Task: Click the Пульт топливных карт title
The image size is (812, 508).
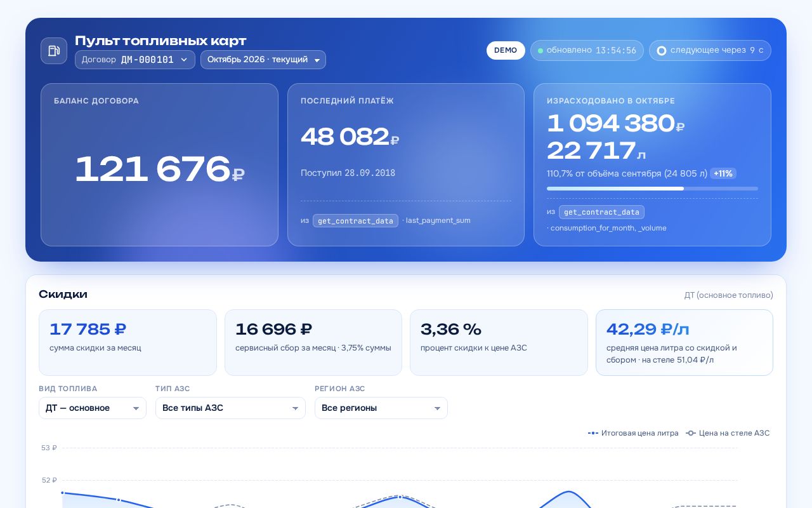Action: [160, 41]
